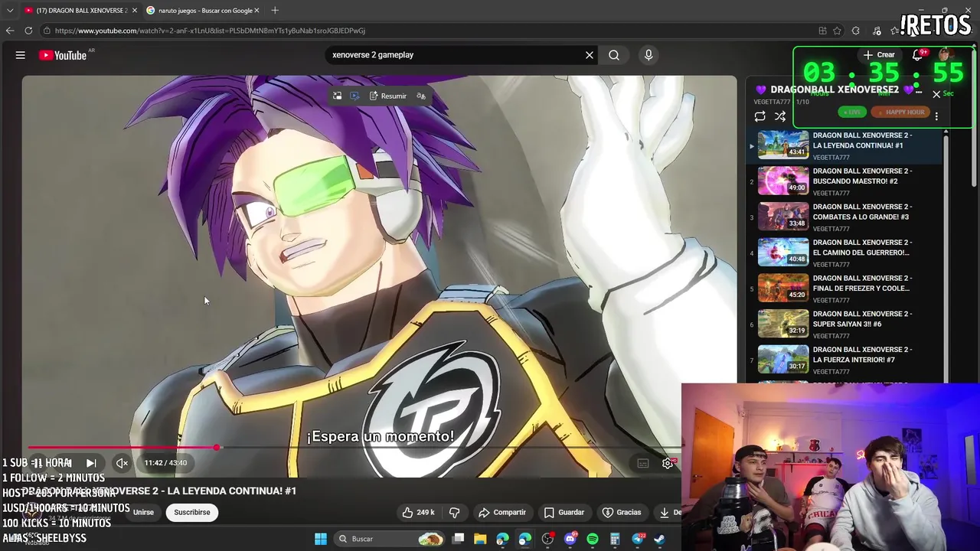
Task: Click the video progress bar scrubber
Action: (217, 447)
